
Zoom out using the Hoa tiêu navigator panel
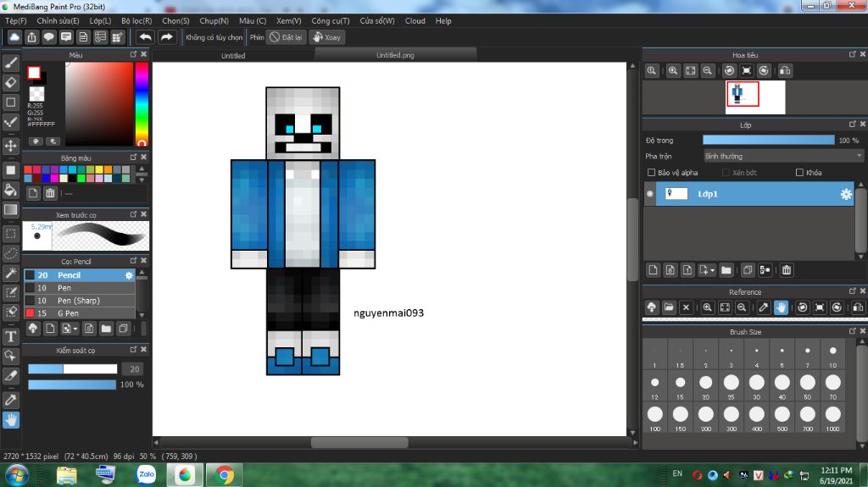point(708,71)
